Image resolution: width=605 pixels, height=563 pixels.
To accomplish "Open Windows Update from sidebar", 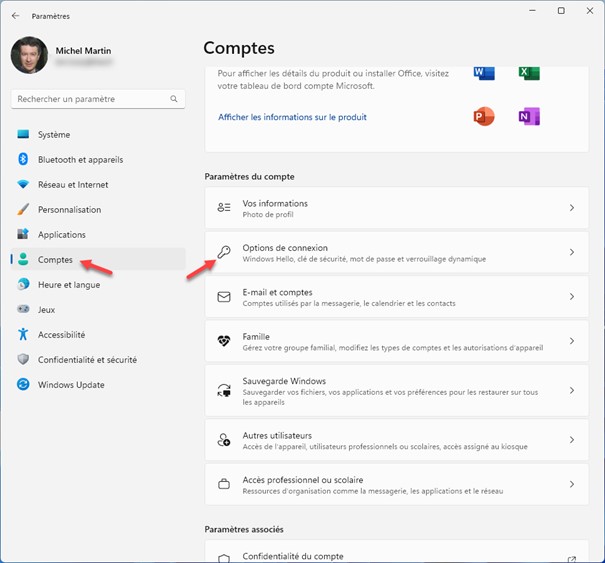I will tap(71, 385).
